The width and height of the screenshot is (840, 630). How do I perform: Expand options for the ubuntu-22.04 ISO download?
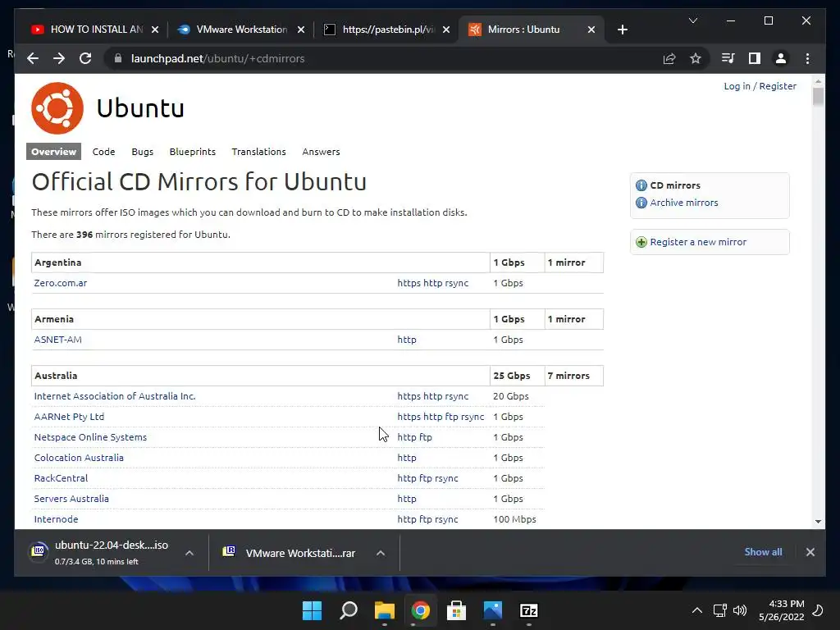189,553
